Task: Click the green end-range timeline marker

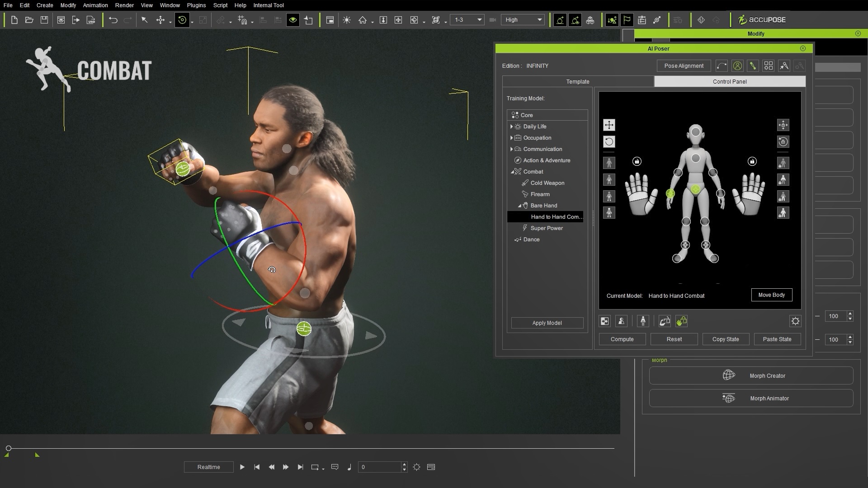Action: pos(37,455)
